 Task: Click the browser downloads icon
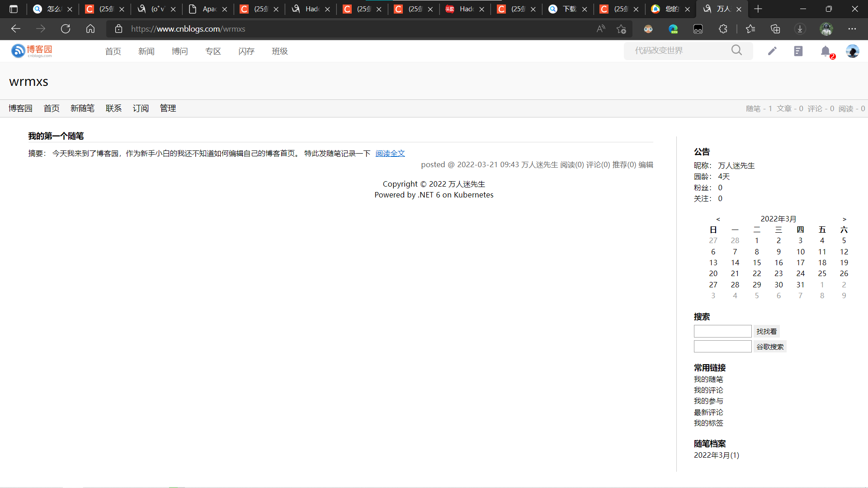click(800, 29)
